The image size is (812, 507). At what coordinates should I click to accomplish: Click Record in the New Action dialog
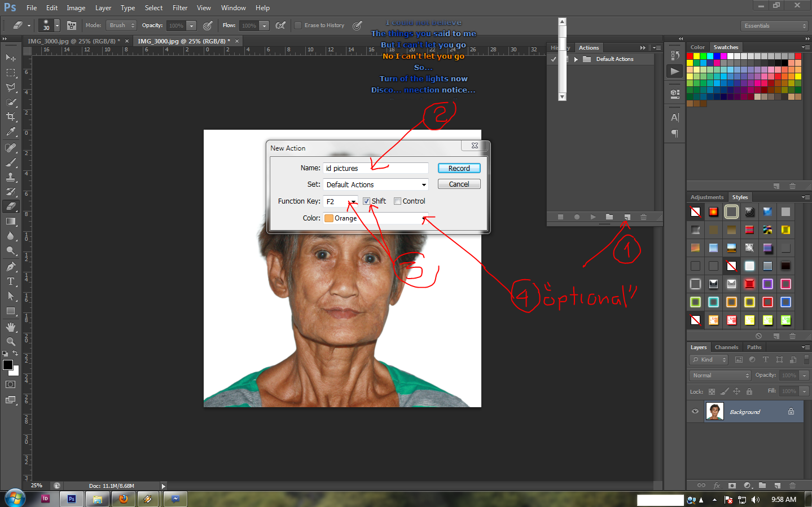tap(459, 169)
